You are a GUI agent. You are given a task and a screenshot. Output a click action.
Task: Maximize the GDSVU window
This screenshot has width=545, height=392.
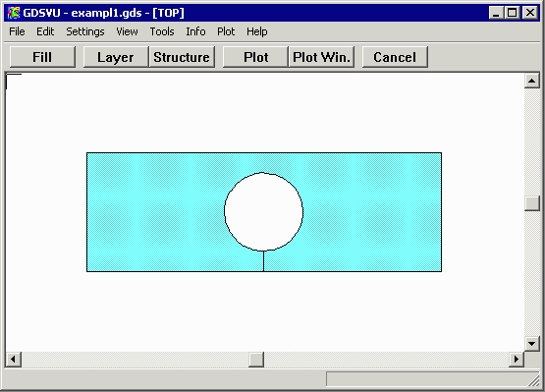[512, 13]
